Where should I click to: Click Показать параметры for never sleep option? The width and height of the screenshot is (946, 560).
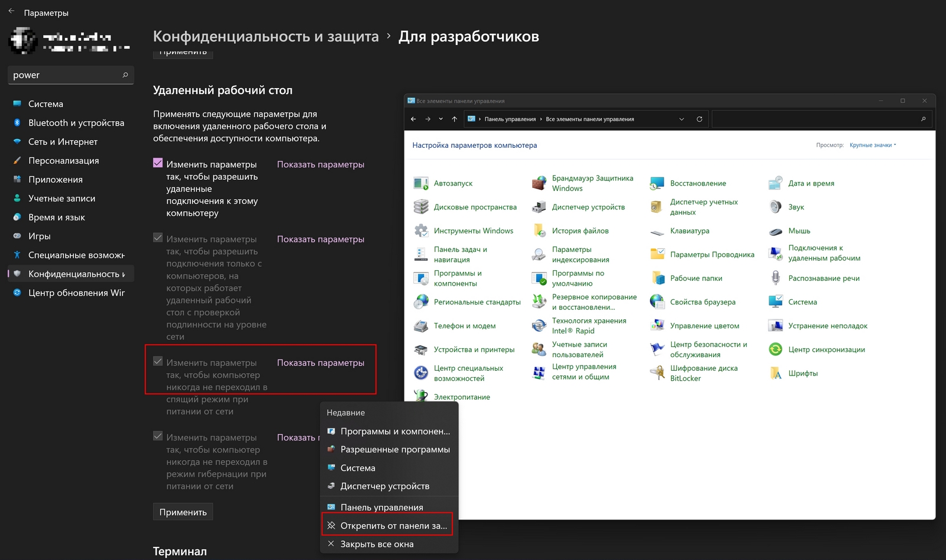pos(320,362)
